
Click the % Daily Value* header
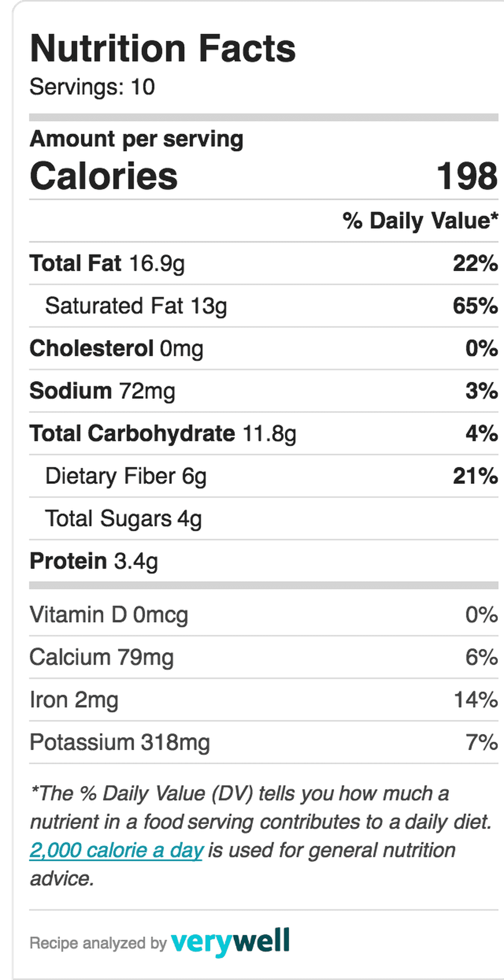[420, 221]
